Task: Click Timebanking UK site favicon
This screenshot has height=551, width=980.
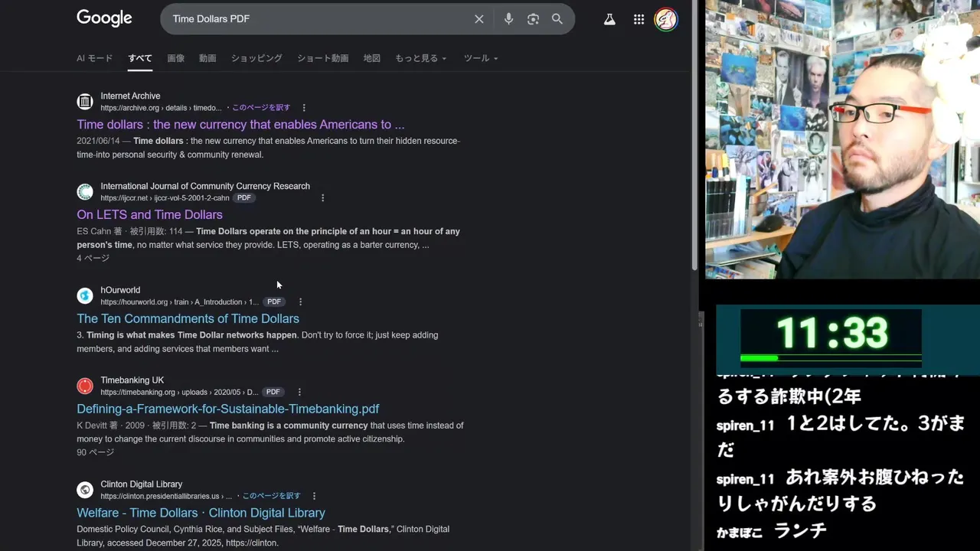Action: (x=85, y=386)
